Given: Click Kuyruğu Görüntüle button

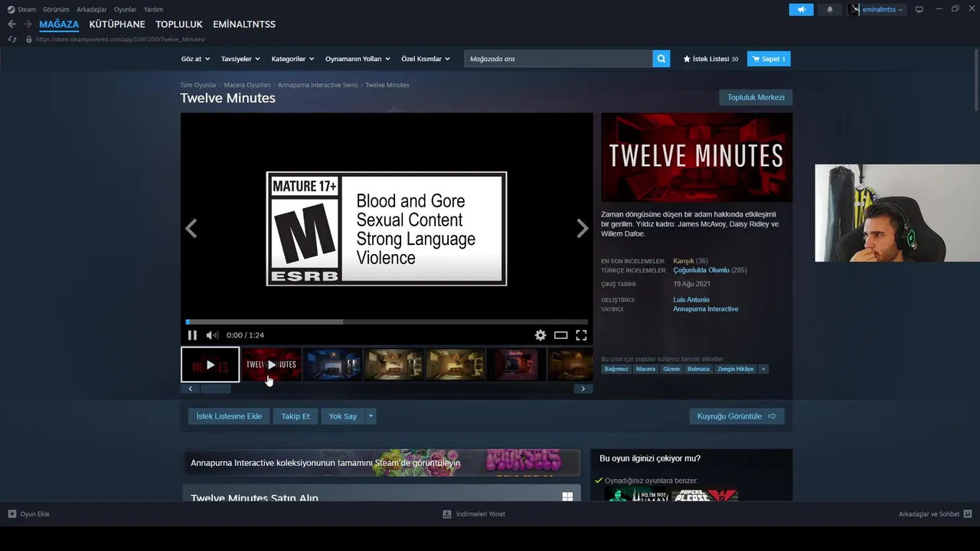Looking at the screenshot, I should pos(737,416).
